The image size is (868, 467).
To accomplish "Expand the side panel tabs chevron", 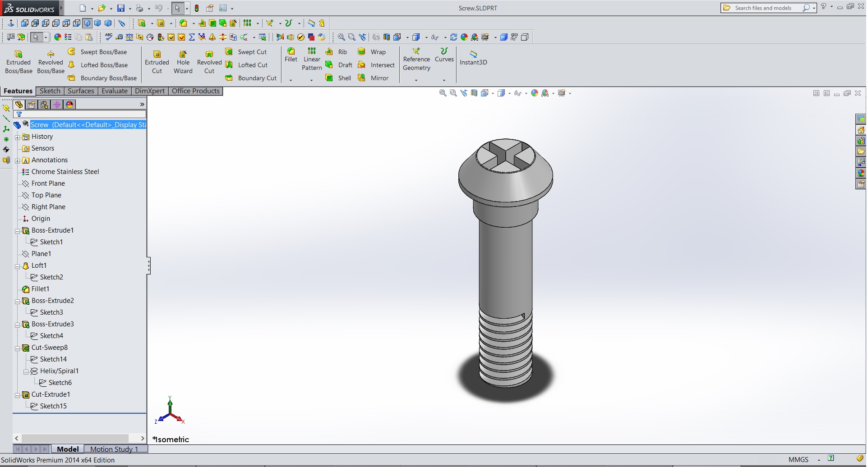I will point(142,105).
